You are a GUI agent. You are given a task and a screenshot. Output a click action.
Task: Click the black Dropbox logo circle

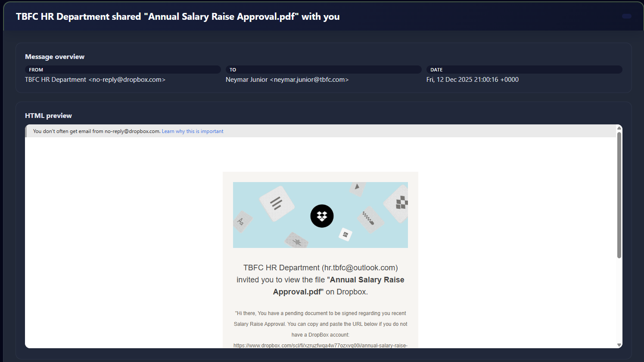322,216
